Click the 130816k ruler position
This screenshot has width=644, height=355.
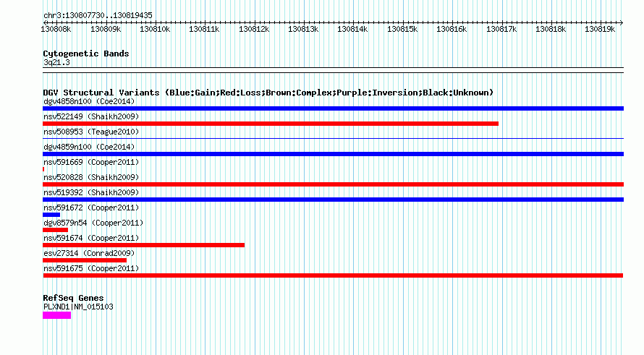(452, 29)
